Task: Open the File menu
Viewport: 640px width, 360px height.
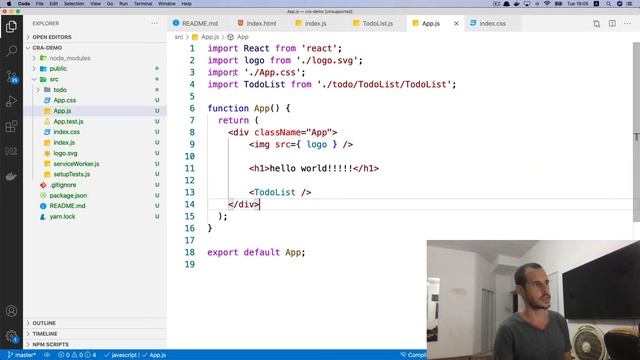Action: 39,4
